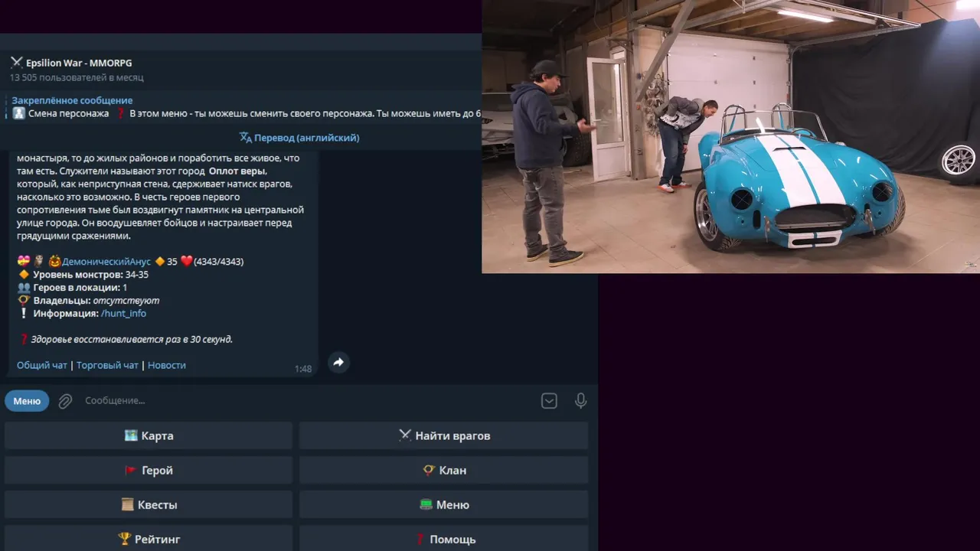This screenshot has height=551, width=980.
Task: Click the translate icon beside Перевод
Action: tap(245, 138)
